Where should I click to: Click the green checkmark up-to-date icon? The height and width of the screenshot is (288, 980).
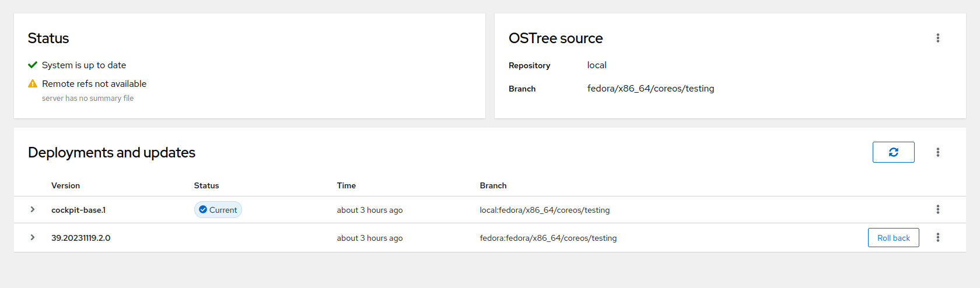33,65
